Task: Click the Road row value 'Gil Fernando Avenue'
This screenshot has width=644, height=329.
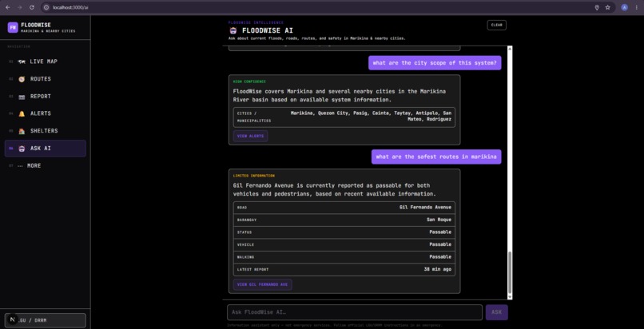Action: pyautogui.click(x=425, y=208)
